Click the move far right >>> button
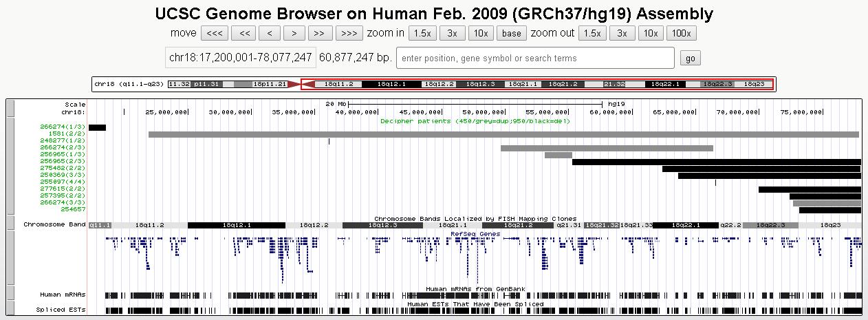 pyautogui.click(x=349, y=33)
